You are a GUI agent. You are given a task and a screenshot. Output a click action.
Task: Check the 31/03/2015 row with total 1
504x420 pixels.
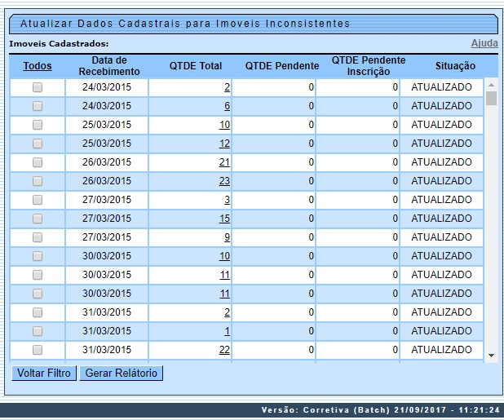coord(38,331)
